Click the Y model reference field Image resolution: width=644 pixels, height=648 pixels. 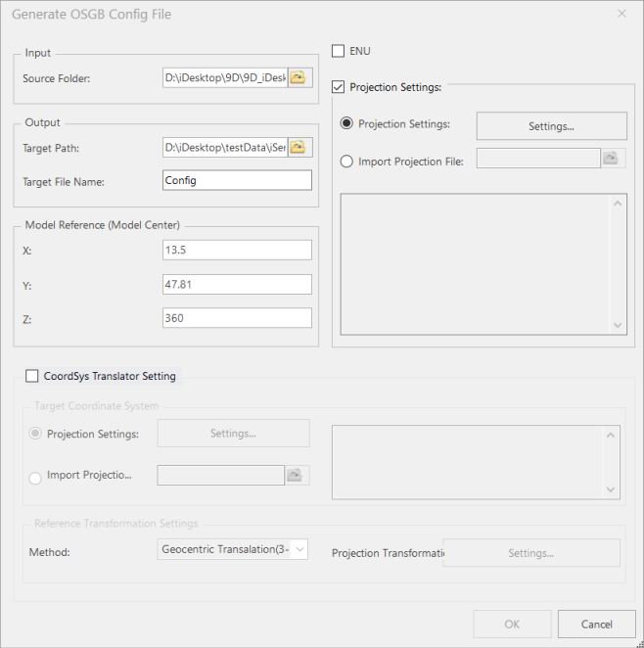pos(237,284)
